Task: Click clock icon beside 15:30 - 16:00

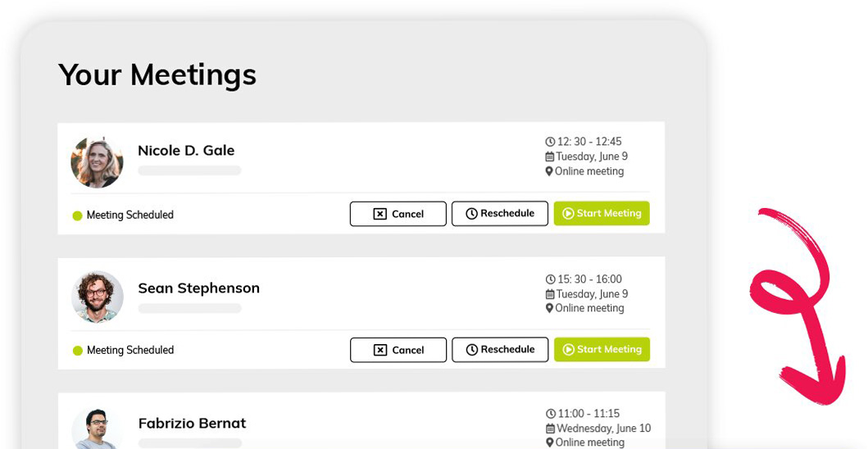Action: 550,279
